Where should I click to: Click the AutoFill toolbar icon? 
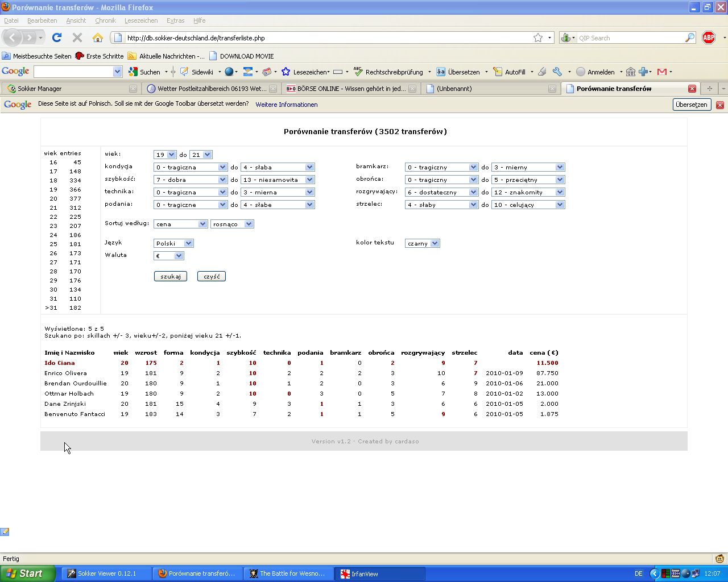(x=498, y=72)
